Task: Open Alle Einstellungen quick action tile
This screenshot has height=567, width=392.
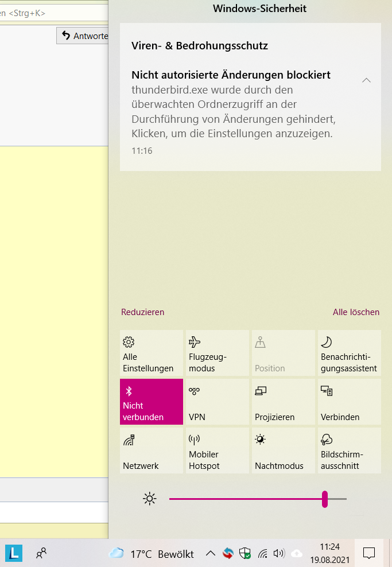Action: pos(152,353)
